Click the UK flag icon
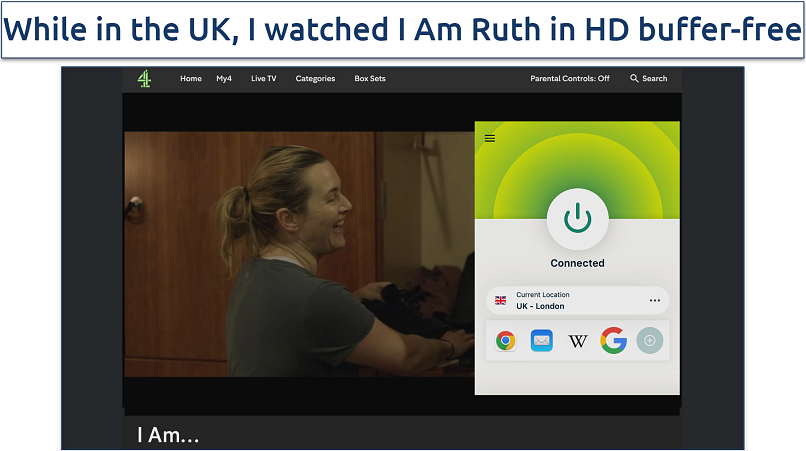The width and height of the screenshot is (806, 451). (500, 300)
